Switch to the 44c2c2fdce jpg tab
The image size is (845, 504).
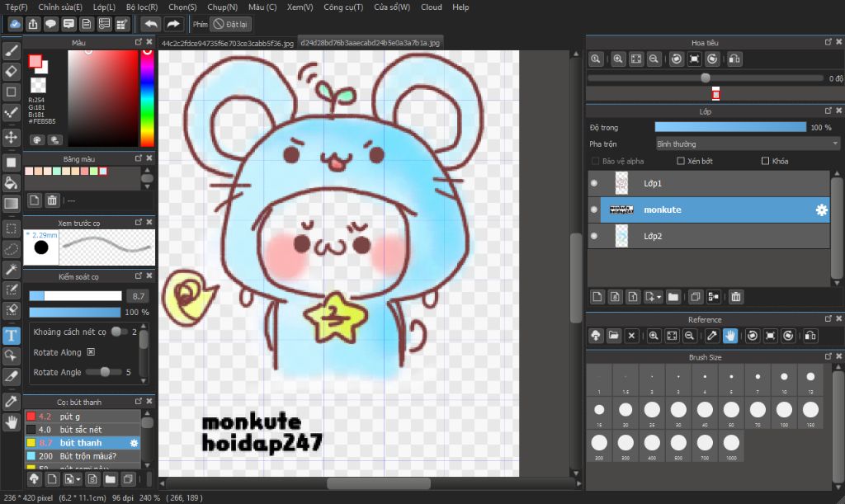(228, 43)
